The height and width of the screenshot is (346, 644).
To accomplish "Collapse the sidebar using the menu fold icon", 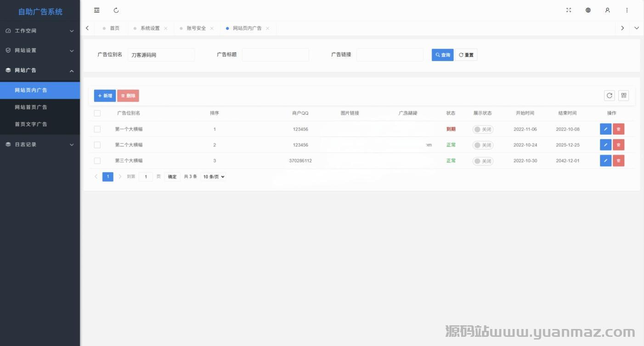I will 96,10.
